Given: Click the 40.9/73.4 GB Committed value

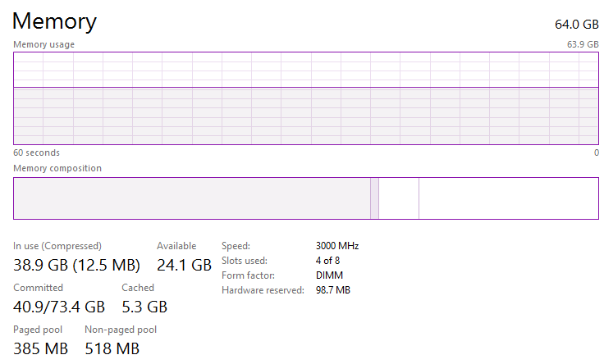Looking at the screenshot, I should (59, 307).
